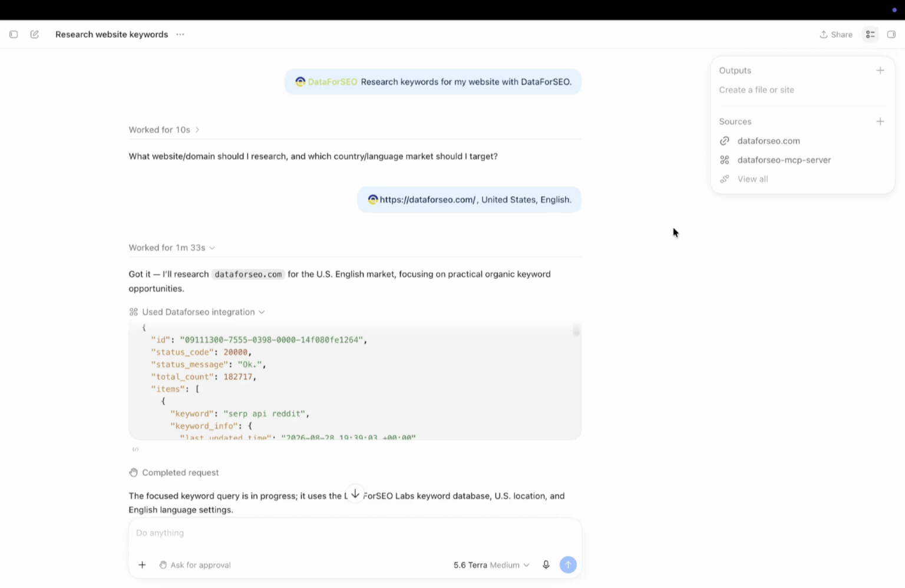
Task: Click the small code icon below the JSON block
Action: (x=136, y=450)
